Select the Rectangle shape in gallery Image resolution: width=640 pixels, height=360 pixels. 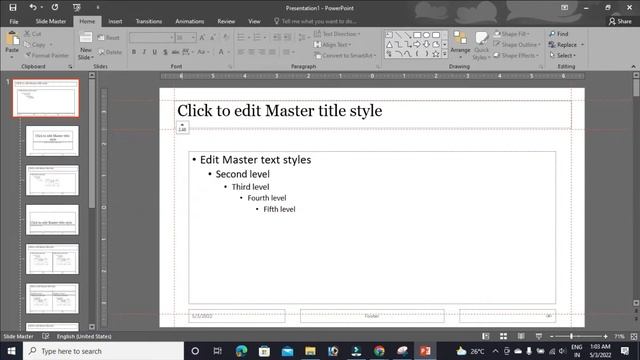pos(417,35)
